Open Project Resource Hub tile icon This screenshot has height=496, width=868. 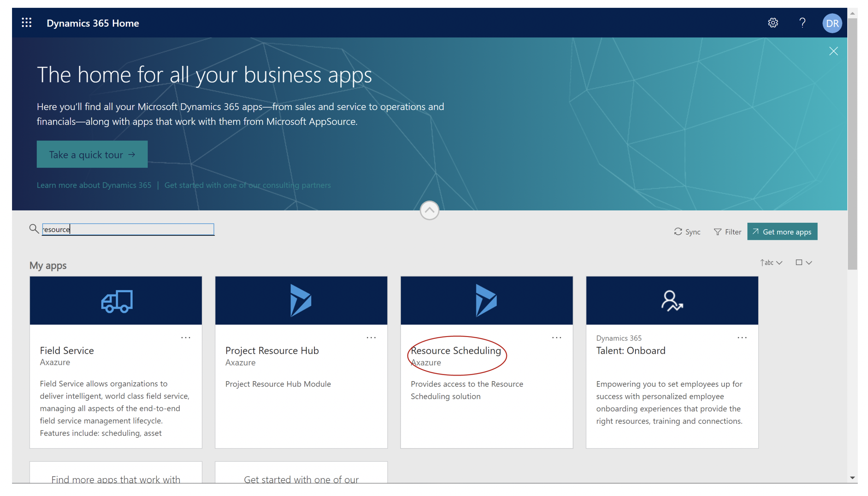tap(301, 301)
